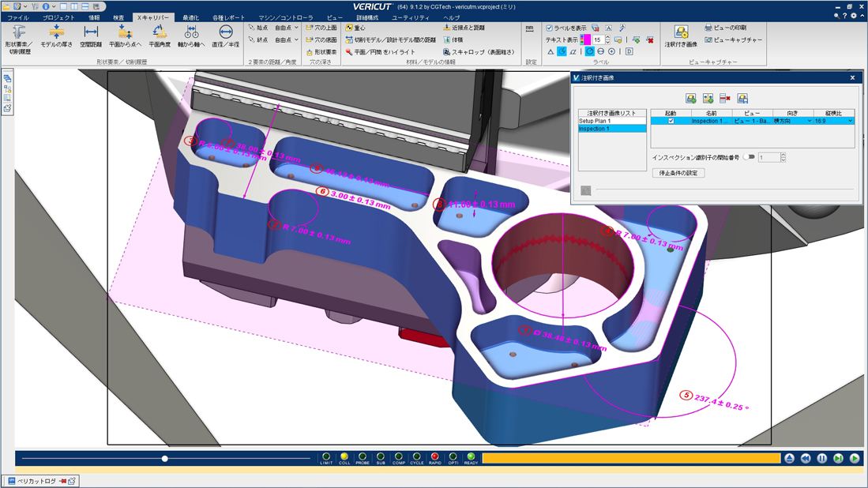Click the text size field showing 15
868x488 pixels.
(599, 39)
